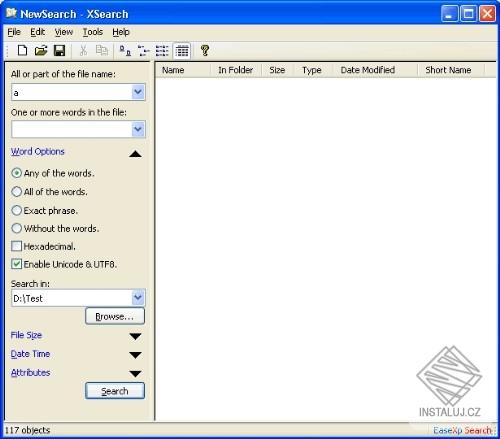Open the file name dropdown arrow
The height and width of the screenshot is (439, 500).
point(138,92)
